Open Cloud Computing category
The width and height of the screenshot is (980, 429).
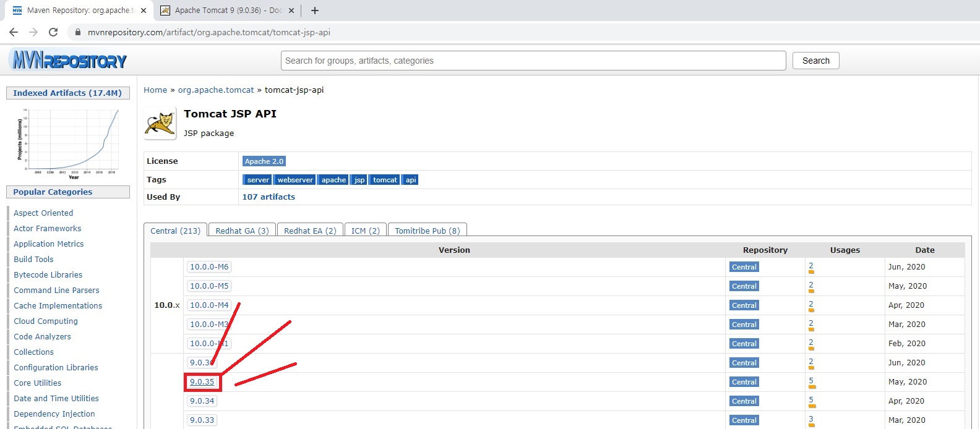tap(46, 321)
